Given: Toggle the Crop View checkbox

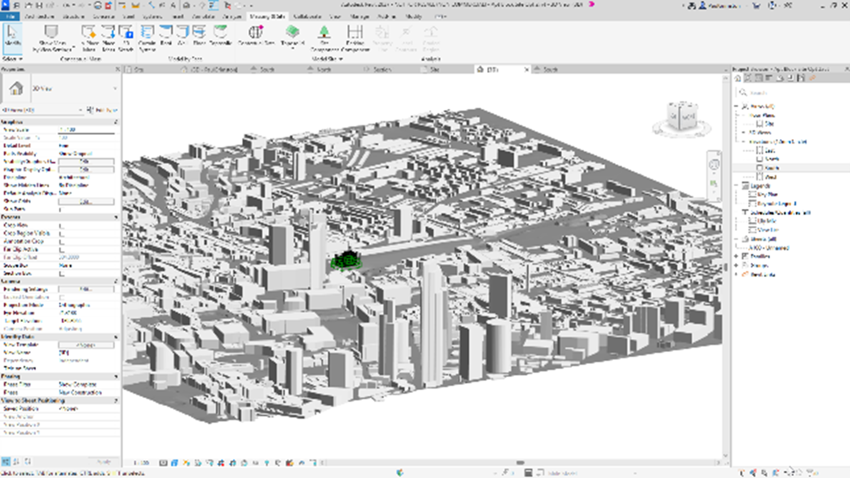Looking at the screenshot, I should (62, 227).
